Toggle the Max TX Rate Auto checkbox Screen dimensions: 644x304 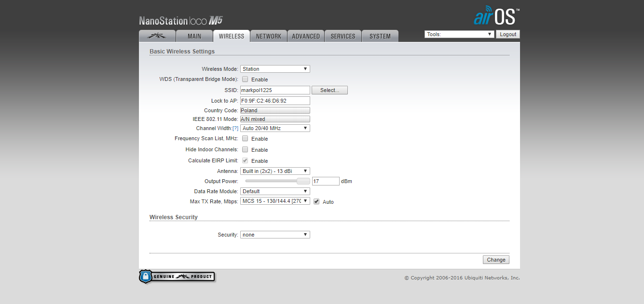[316, 201]
